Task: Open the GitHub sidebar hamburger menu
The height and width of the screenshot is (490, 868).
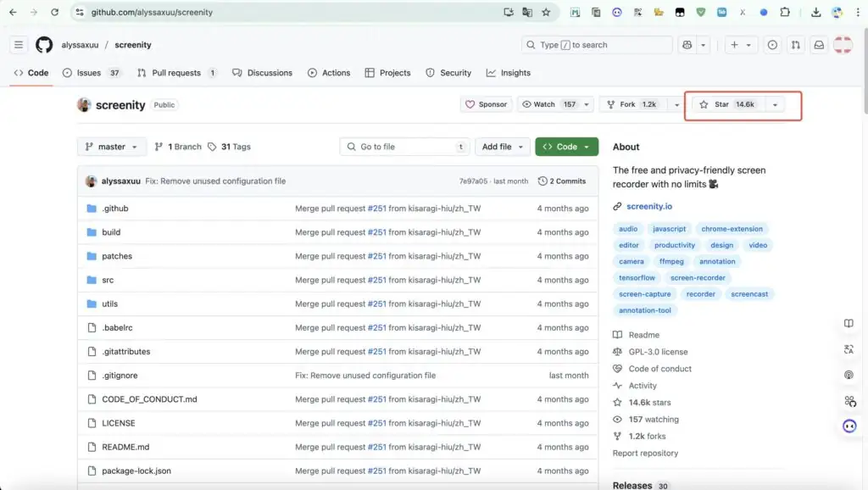Action: point(19,44)
